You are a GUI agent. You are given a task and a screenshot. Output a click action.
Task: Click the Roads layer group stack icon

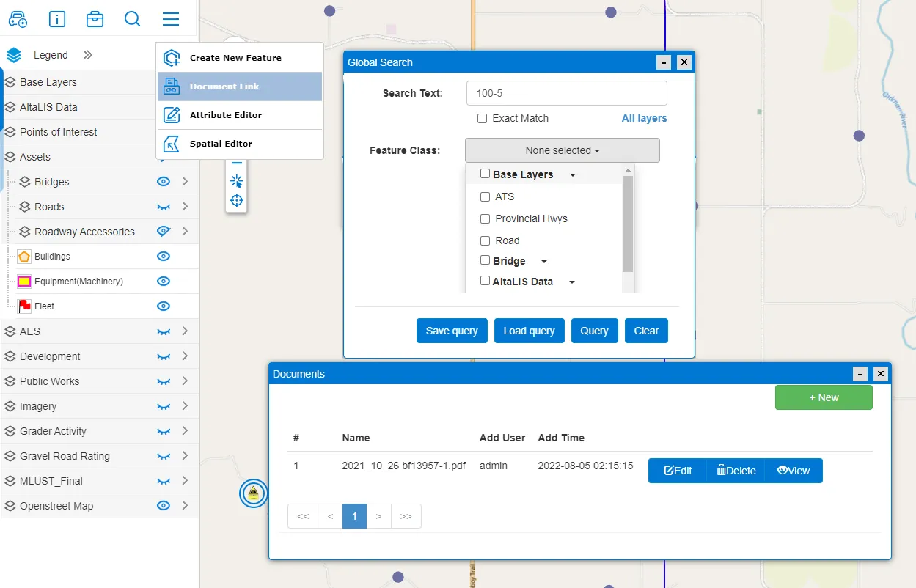pyautogui.click(x=25, y=207)
